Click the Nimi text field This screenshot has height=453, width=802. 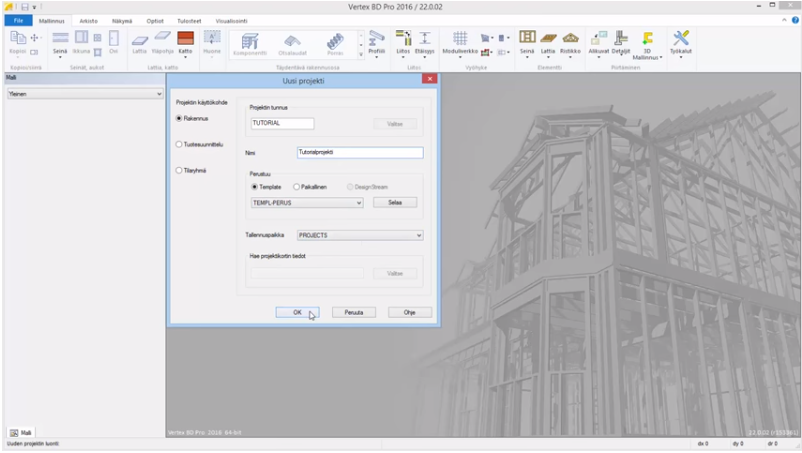(359, 153)
